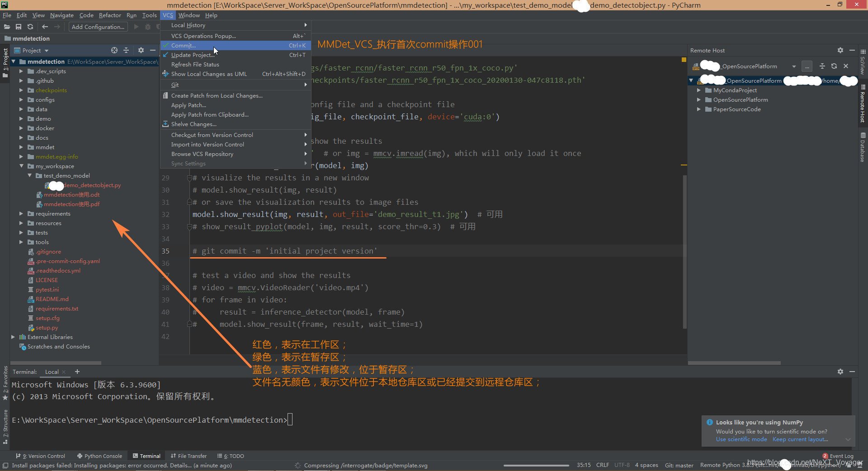
Task: Collapse all in Remote Host panel
Action: tap(822, 66)
